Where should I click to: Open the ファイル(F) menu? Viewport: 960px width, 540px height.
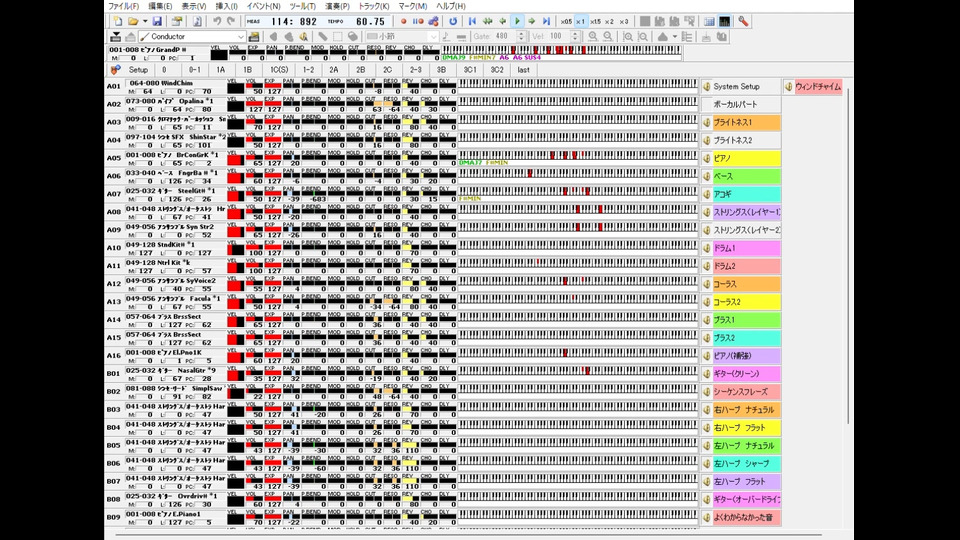click(x=123, y=6)
